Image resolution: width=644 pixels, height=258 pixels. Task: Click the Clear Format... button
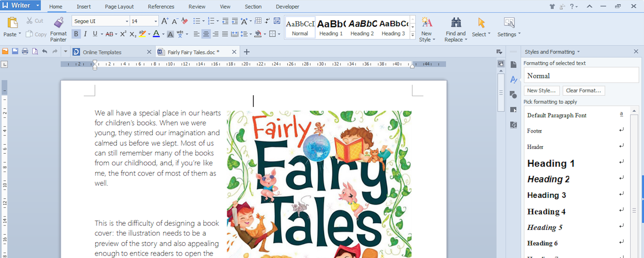pos(583,90)
